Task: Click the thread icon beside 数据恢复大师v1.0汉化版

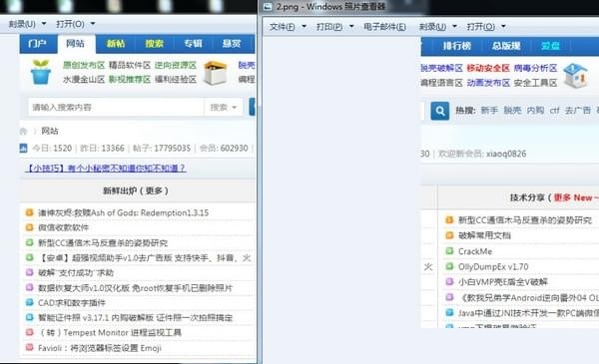Action: point(29,287)
